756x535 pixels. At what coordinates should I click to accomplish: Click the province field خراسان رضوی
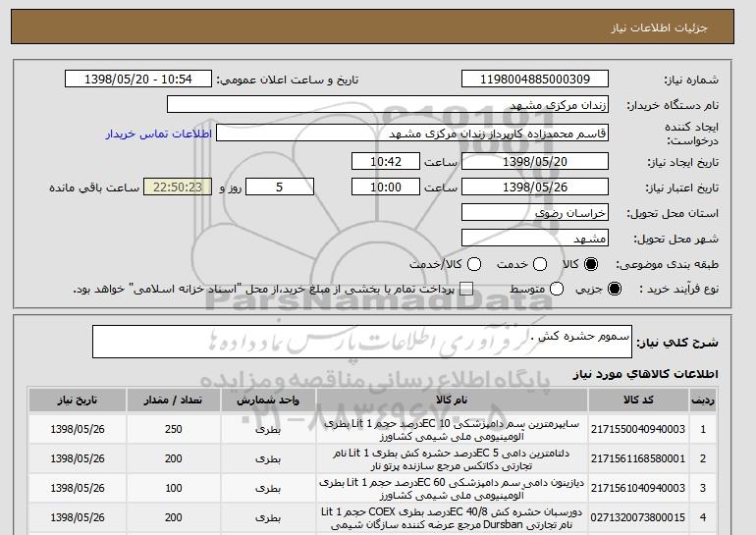535,213
